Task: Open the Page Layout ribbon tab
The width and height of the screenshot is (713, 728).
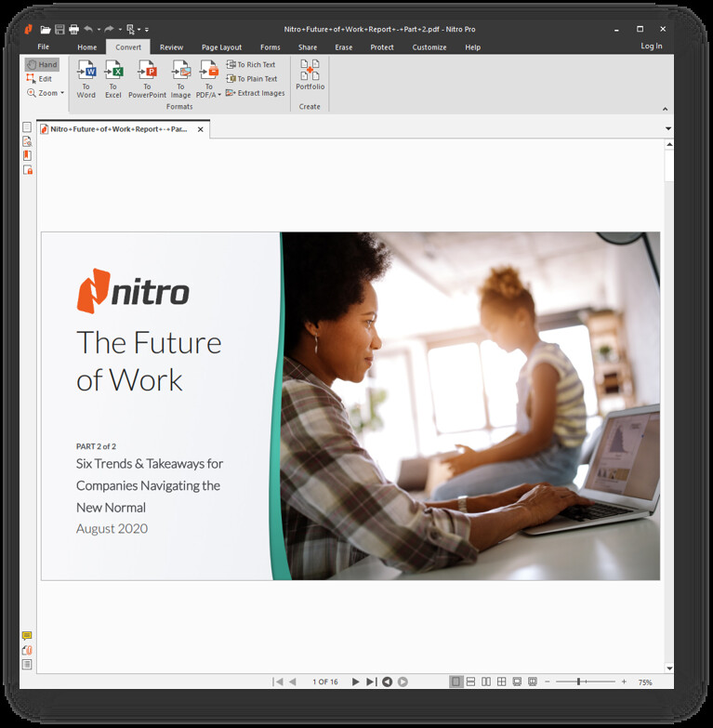Action: click(x=221, y=47)
